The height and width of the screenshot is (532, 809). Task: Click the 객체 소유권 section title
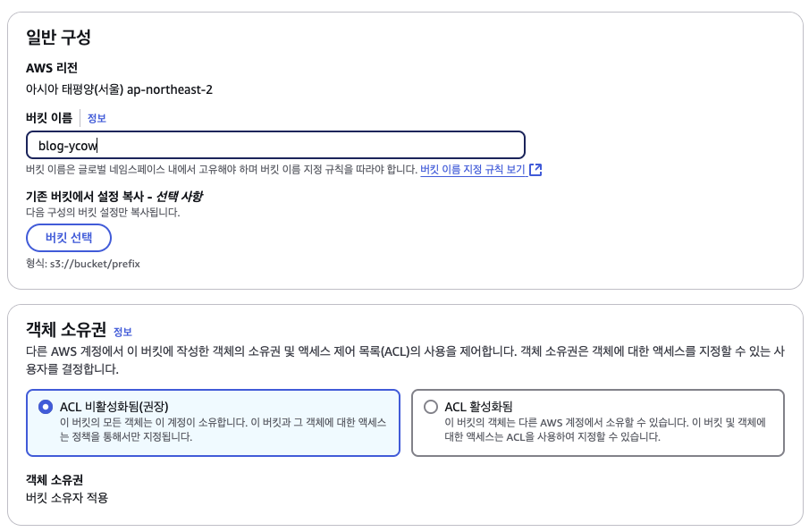(66, 329)
